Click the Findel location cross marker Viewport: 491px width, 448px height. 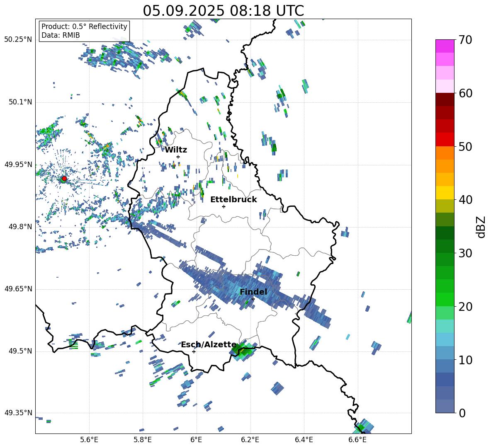point(253,299)
